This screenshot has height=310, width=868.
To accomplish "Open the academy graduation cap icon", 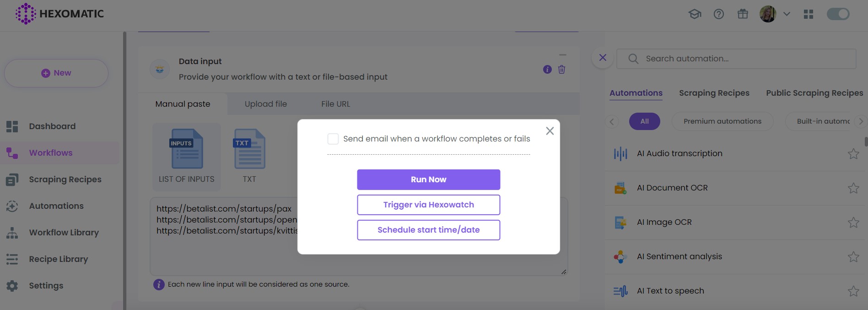I will [x=695, y=14].
